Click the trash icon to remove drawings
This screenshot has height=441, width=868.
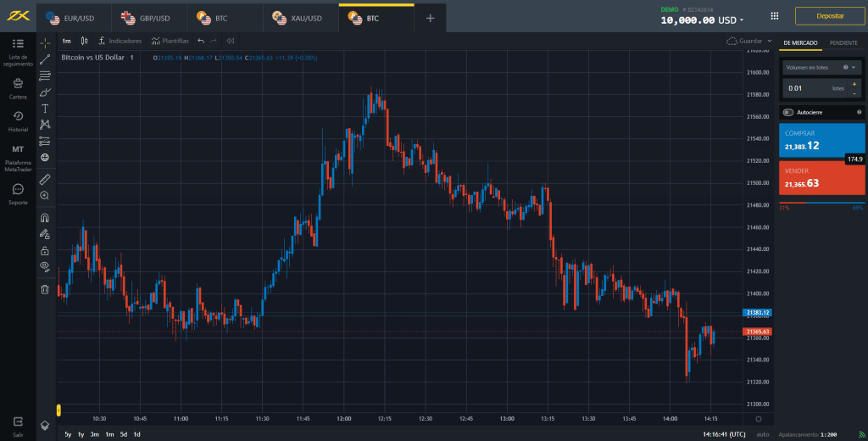[x=45, y=289]
